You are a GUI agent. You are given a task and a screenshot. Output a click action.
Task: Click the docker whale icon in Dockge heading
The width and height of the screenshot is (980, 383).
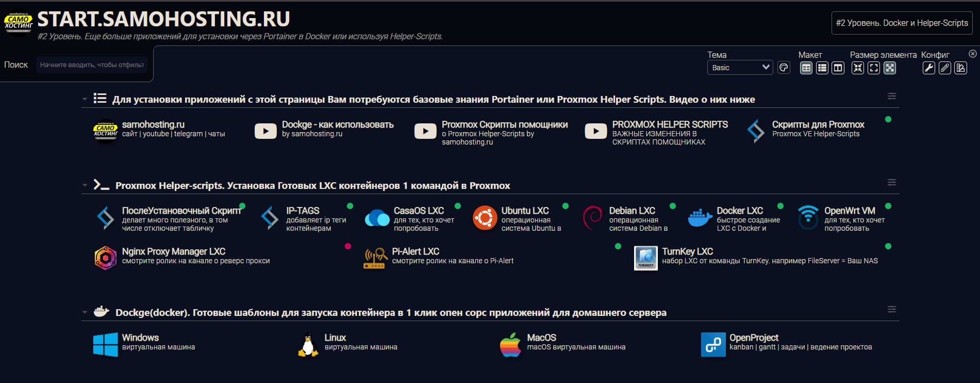[101, 311]
